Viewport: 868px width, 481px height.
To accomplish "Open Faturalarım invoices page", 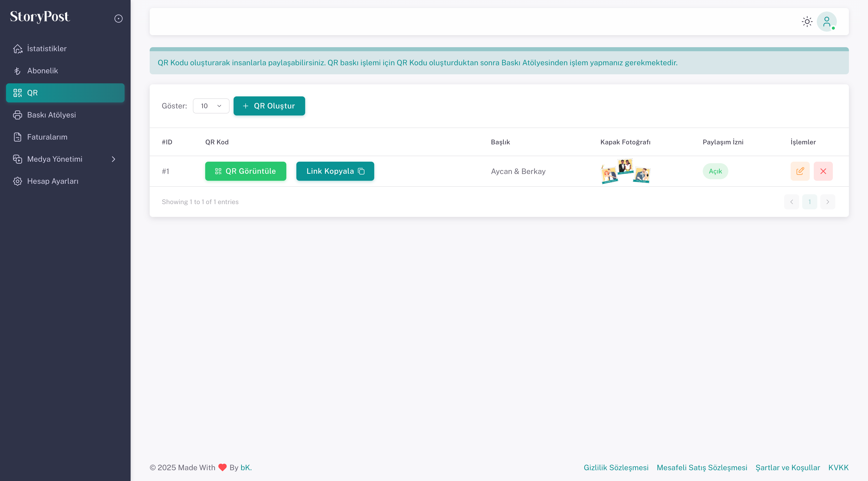I will [47, 137].
